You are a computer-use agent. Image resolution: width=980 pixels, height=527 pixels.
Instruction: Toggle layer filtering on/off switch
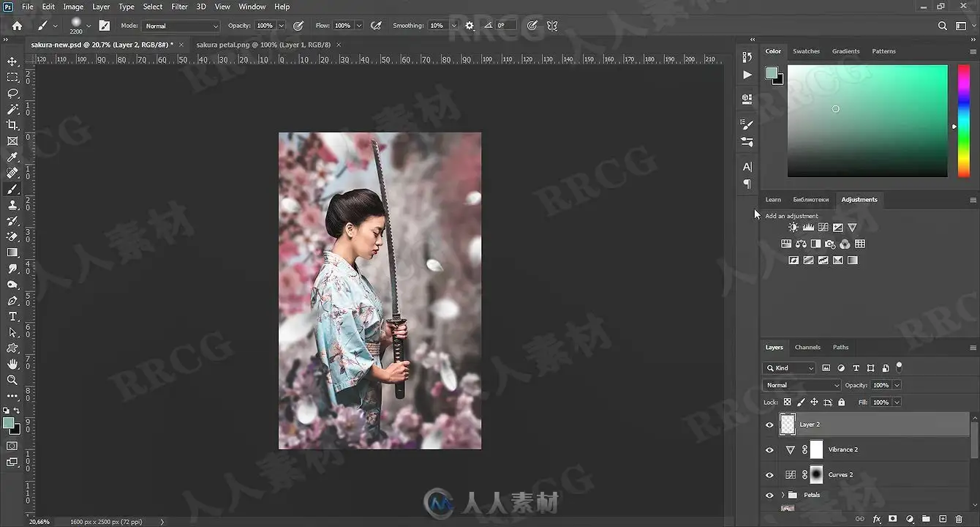(x=900, y=367)
